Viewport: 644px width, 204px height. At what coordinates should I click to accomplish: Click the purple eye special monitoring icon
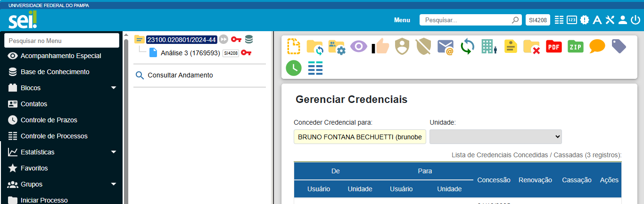click(359, 46)
